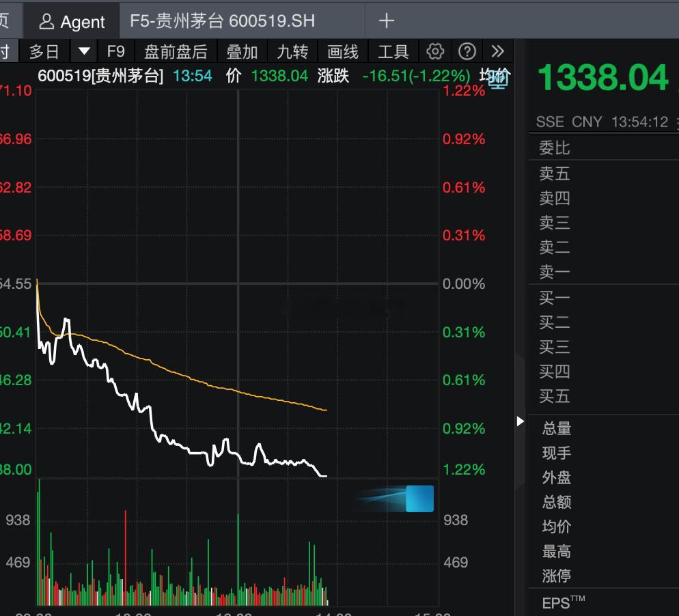Click 最高 high price label
The height and width of the screenshot is (616, 679).
(557, 552)
